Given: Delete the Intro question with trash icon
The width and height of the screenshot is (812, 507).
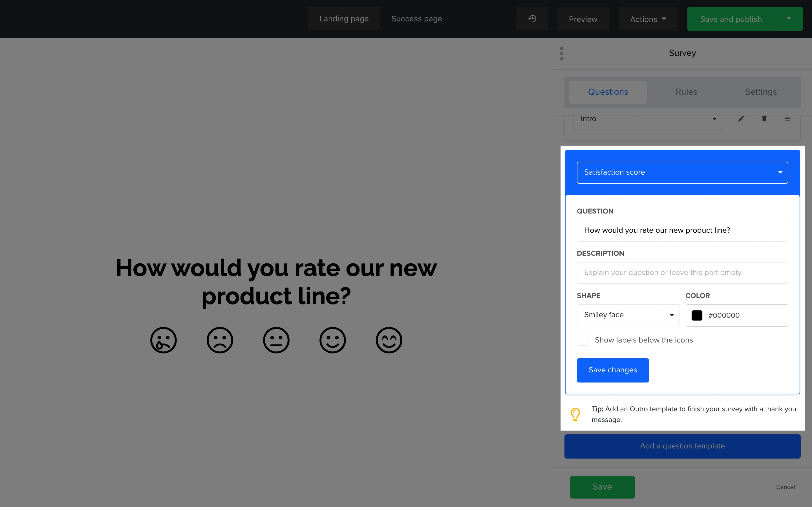Looking at the screenshot, I should coord(764,119).
